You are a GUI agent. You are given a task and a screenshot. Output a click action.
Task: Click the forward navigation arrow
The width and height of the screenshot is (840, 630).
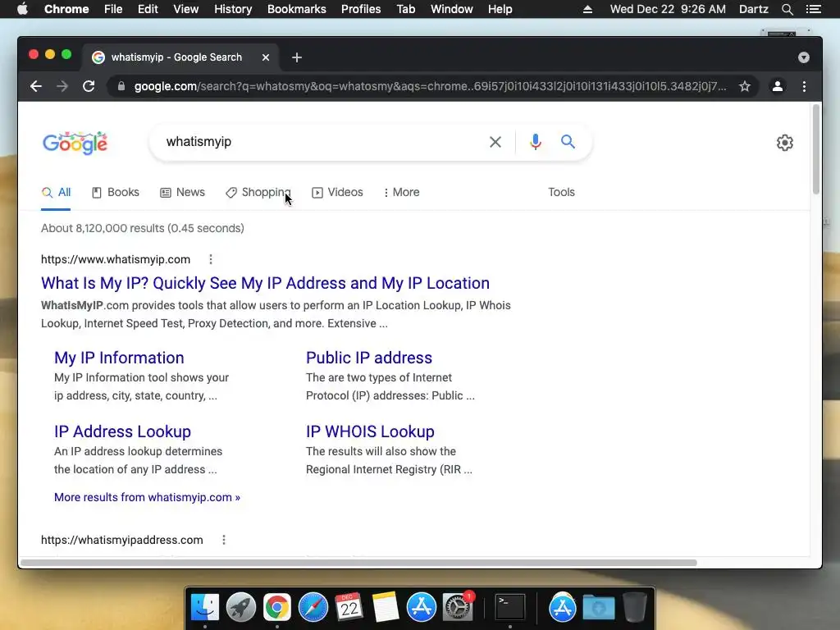(62, 86)
